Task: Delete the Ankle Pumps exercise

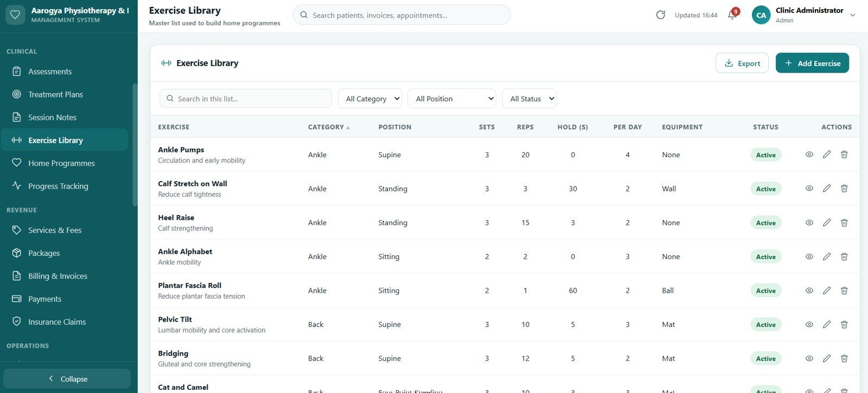Action: coord(844,154)
